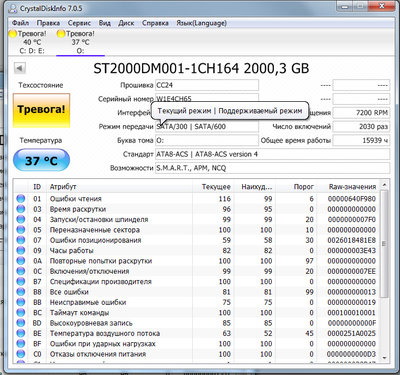Select blue status orb for attribute 01

pos(21,199)
